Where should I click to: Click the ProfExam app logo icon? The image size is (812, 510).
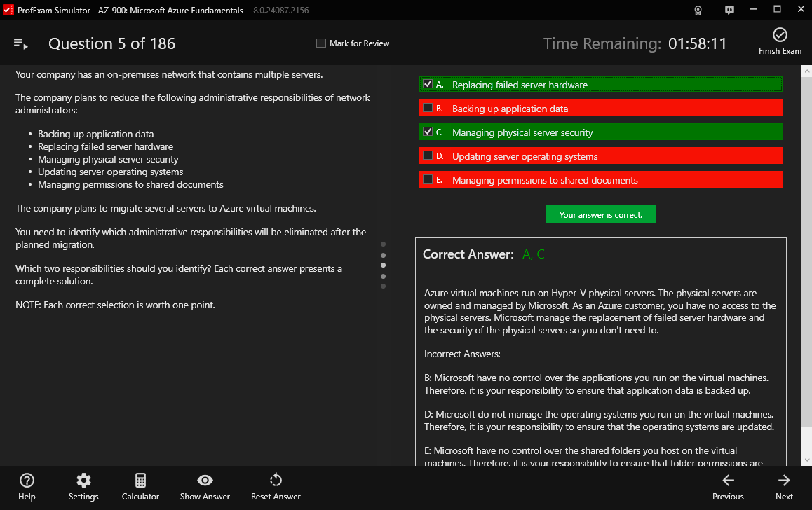[x=8, y=10]
